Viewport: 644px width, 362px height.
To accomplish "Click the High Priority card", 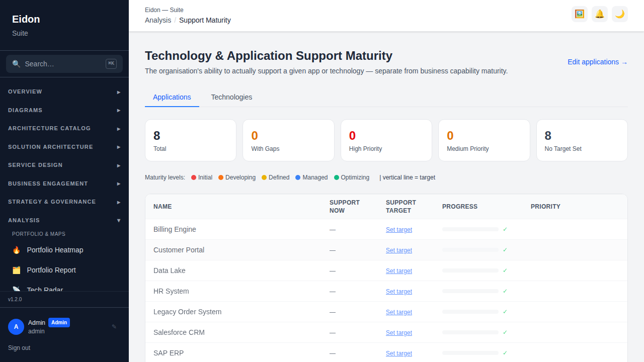I will point(386,140).
